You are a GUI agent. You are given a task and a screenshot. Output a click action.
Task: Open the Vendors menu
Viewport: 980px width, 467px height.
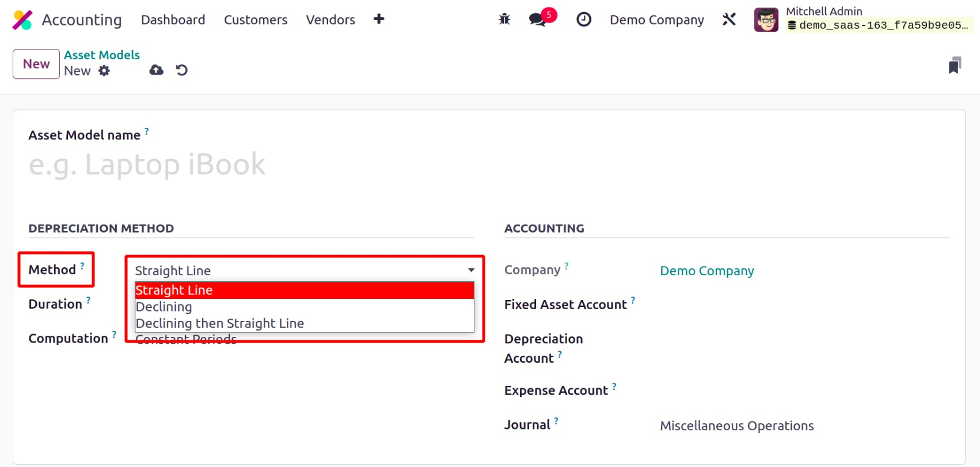click(331, 20)
